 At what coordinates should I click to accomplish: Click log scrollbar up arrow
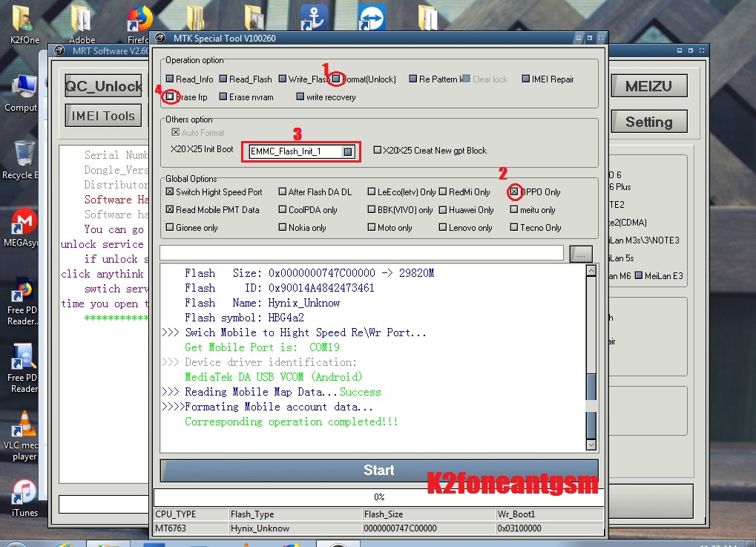tap(591, 271)
